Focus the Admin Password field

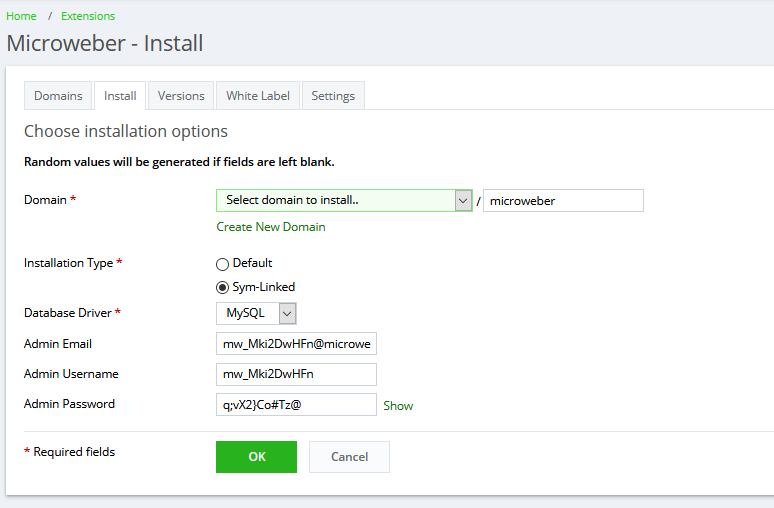coord(296,405)
